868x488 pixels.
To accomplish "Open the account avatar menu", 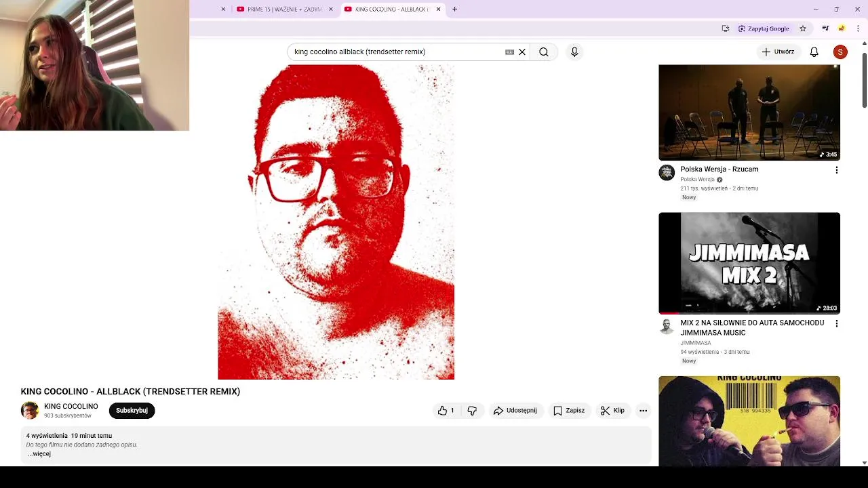I will (840, 52).
